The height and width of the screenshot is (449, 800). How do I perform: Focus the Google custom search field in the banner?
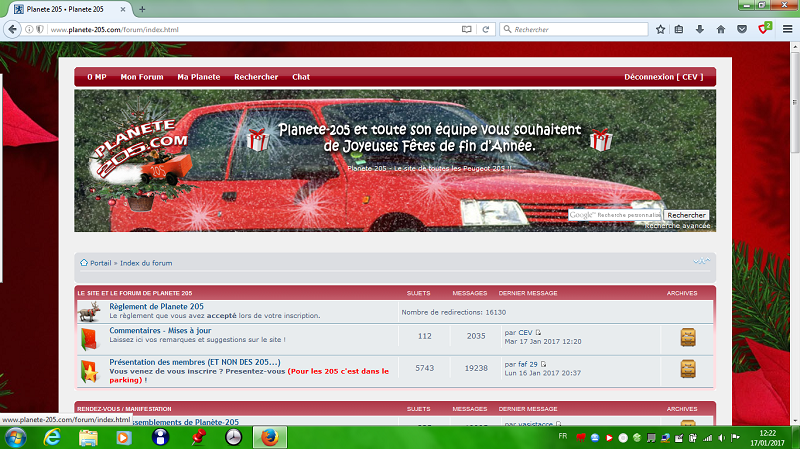pos(615,215)
